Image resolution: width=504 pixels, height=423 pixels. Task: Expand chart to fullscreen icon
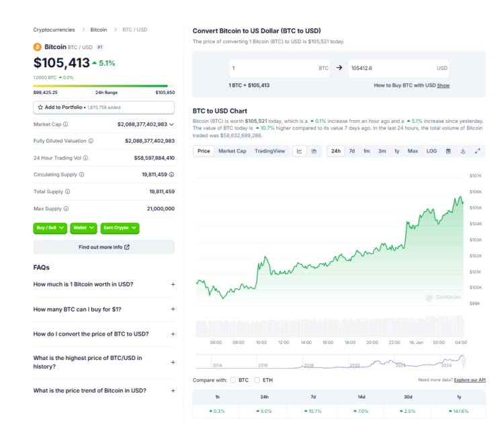click(x=478, y=151)
